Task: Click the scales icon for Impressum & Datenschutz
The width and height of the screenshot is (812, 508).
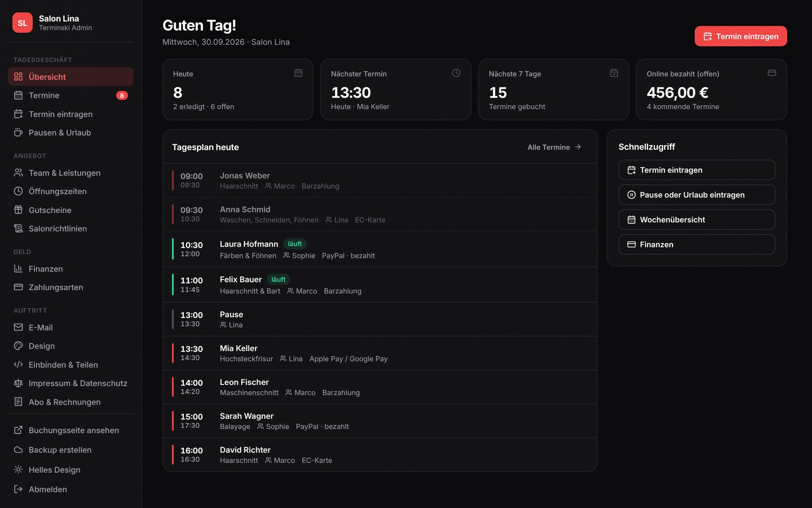Action: [18, 383]
